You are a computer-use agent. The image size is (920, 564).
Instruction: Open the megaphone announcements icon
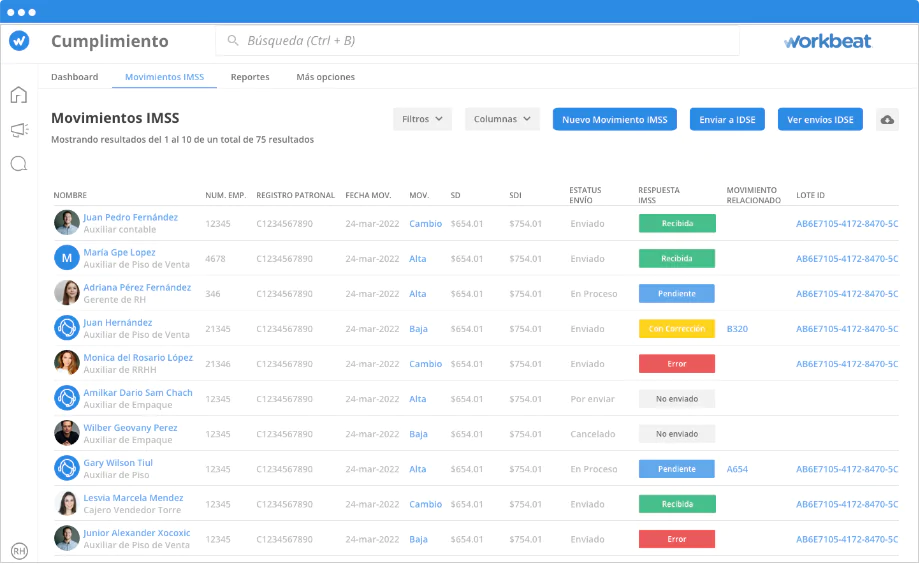[19, 130]
